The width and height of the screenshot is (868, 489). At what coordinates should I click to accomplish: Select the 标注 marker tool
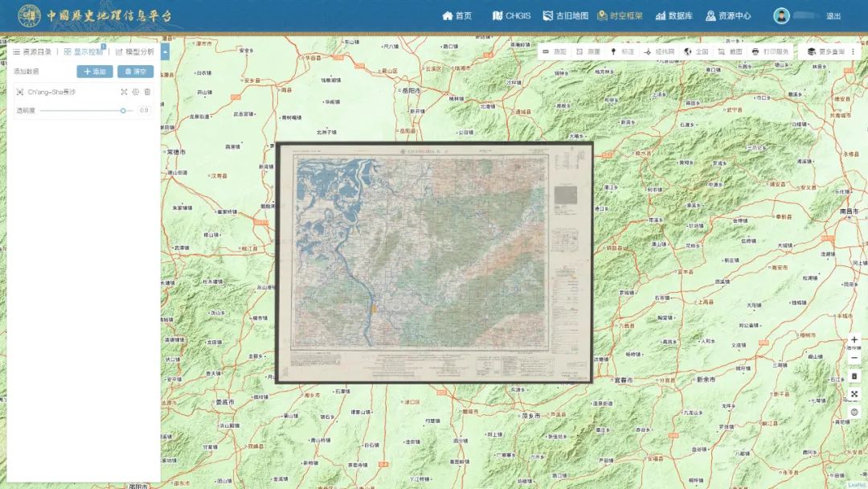[x=622, y=51]
